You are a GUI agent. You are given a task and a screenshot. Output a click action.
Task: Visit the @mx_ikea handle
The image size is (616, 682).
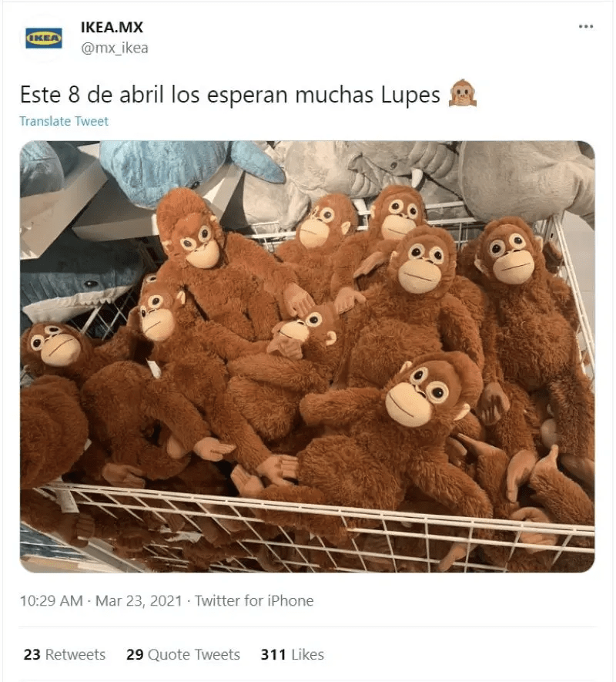point(114,48)
